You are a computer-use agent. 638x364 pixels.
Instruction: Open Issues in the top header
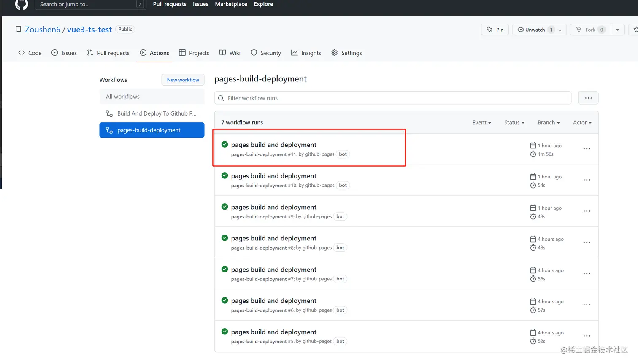tap(200, 4)
